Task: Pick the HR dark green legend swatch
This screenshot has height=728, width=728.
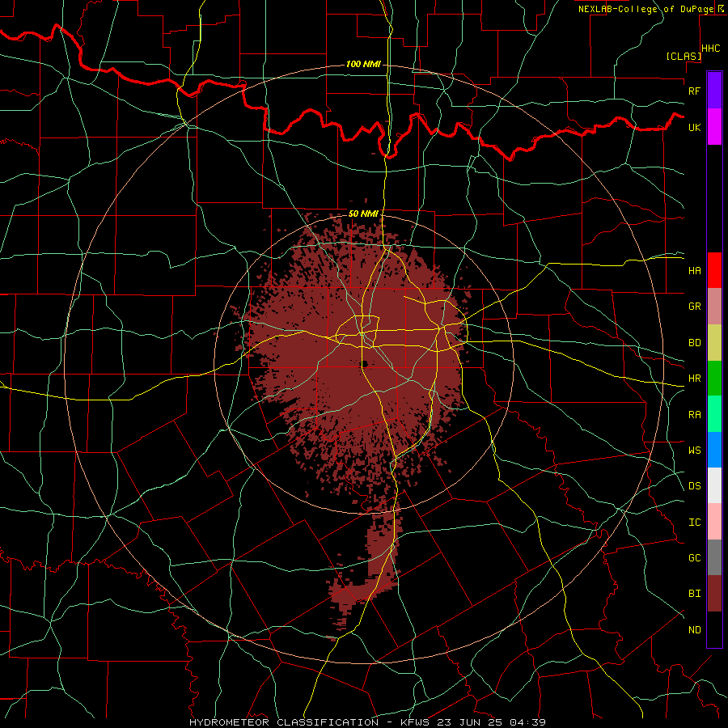Action: 714,379
